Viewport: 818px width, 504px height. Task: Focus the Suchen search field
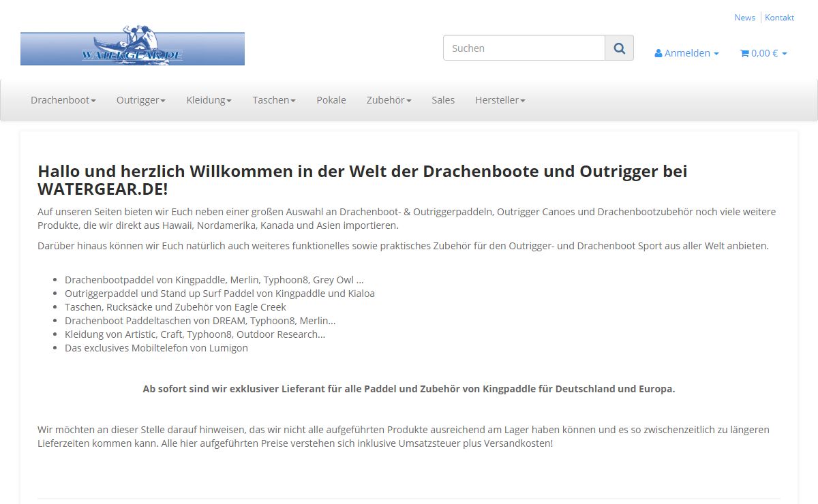524,48
